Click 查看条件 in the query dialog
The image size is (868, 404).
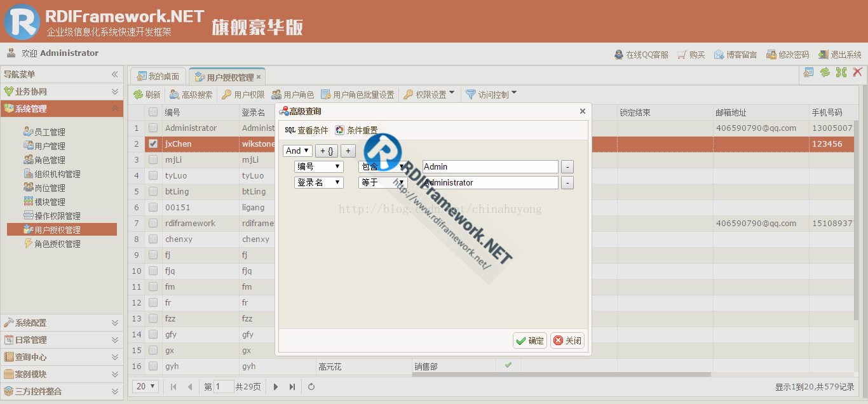click(x=306, y=130)
